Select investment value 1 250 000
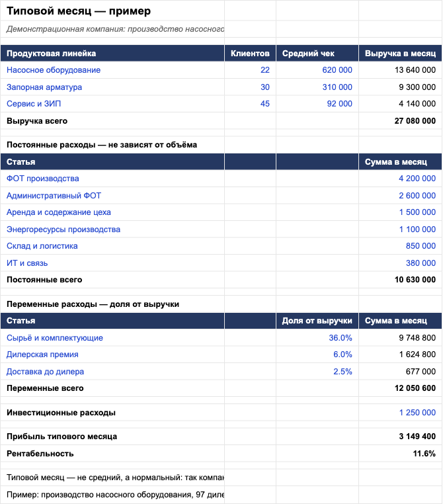 (400, 412)
